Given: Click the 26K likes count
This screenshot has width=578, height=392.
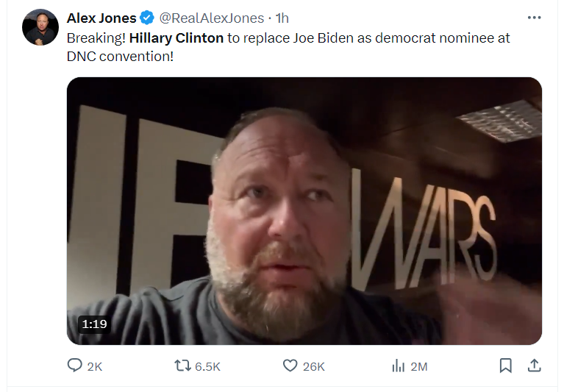Looking at the screenshot, I should (314, 366).
